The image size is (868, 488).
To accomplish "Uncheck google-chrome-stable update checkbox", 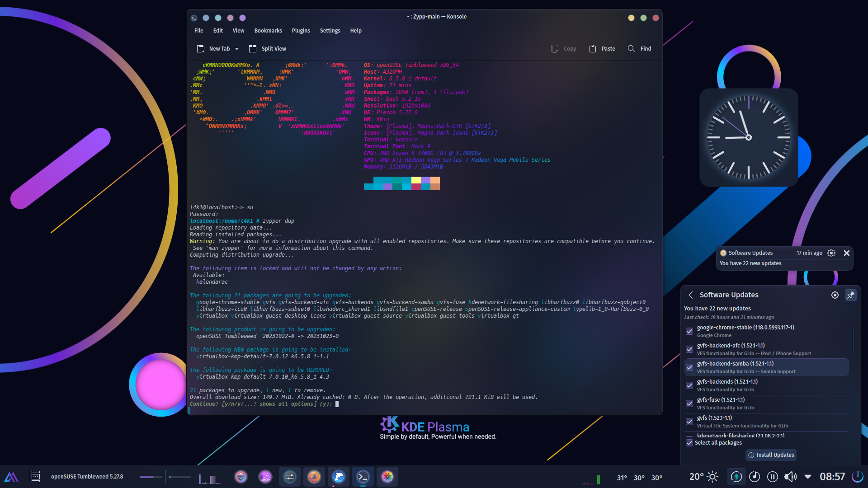I will pyautogui.click(x=689, y=331).
